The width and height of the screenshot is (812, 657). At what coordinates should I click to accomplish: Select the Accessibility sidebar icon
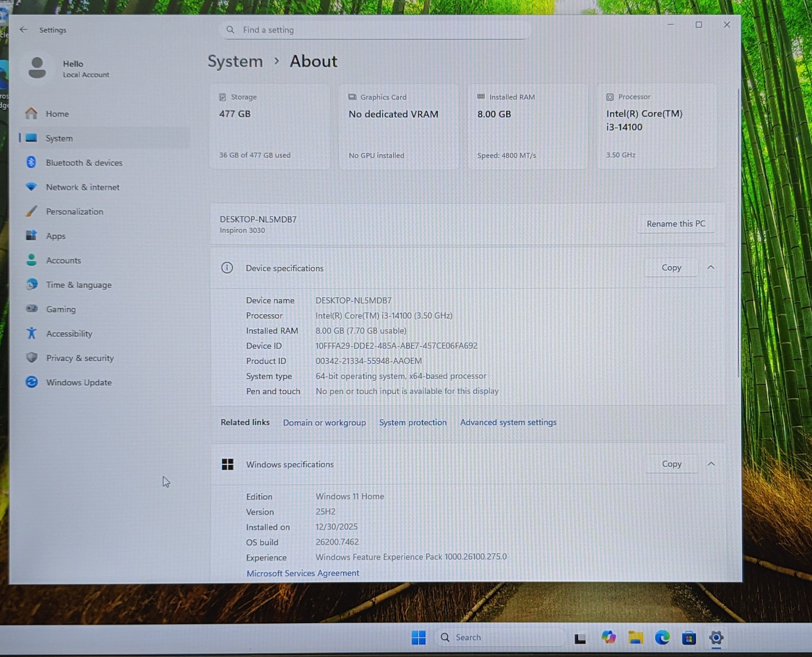point(31,333)
